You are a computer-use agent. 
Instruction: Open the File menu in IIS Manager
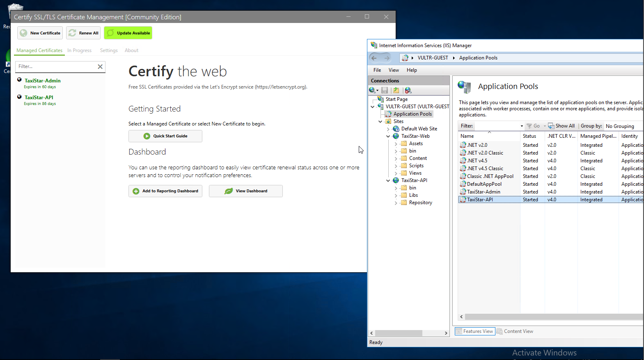click(377, 70)
